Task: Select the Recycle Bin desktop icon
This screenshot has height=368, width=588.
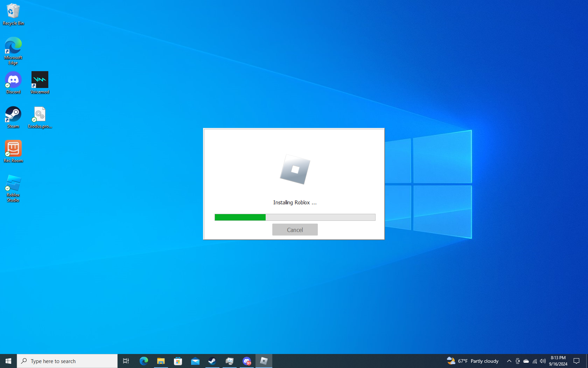Action: [x=13, y=14]
